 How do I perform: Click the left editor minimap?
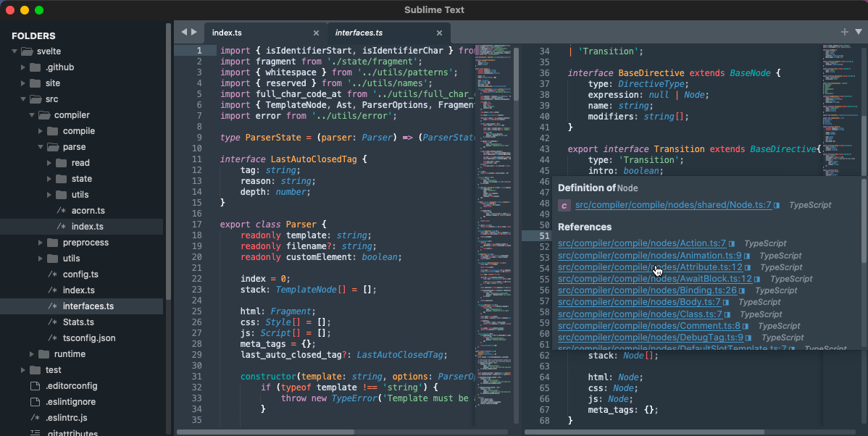pos(494,235)
